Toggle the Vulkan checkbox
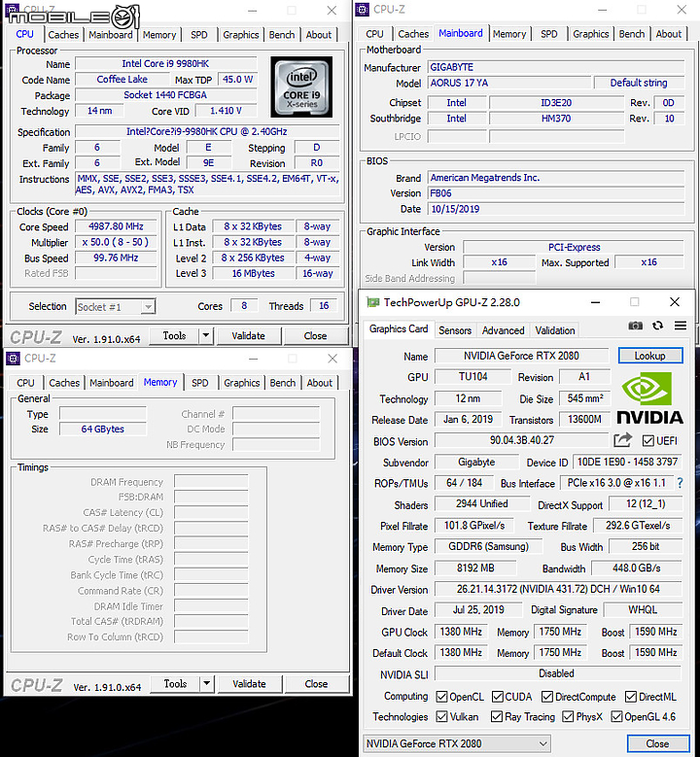The height and width of the screenshot is (757, 700). click(x=441, y=716)
